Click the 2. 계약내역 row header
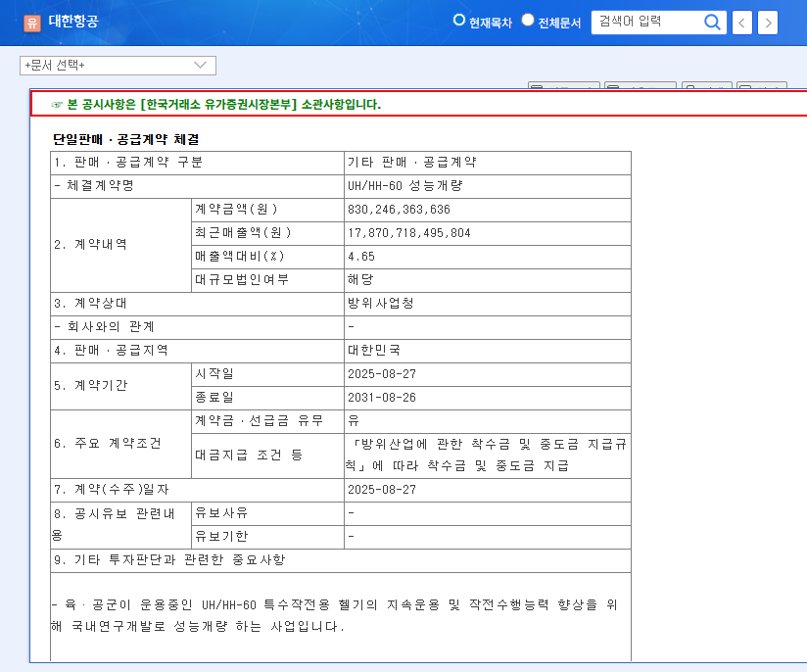The width and height of the screenshot is (807, 672). click(90, 245)
